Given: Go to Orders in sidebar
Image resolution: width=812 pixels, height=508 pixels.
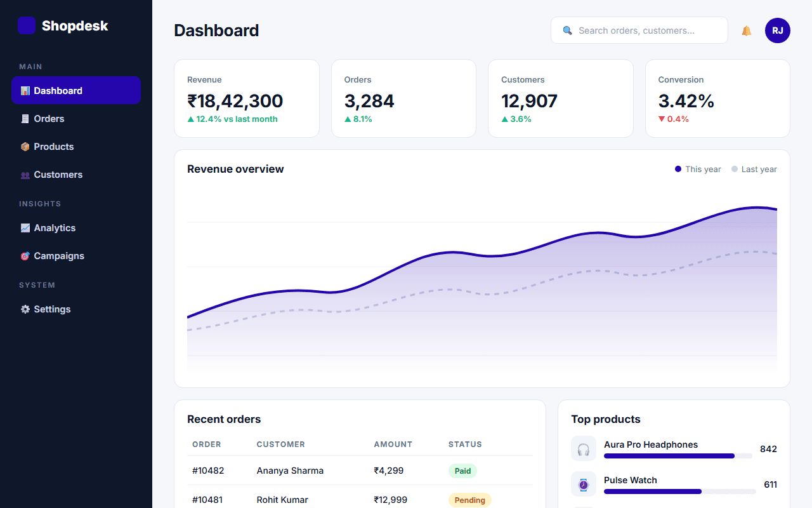Looking at the screenshot, I should point(76,119).
